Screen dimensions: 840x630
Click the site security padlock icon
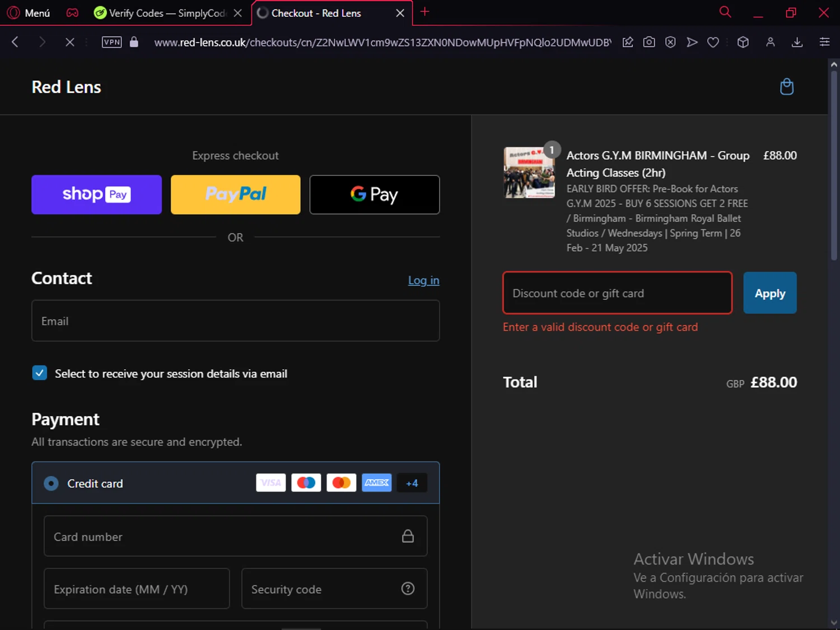point(134,42)
